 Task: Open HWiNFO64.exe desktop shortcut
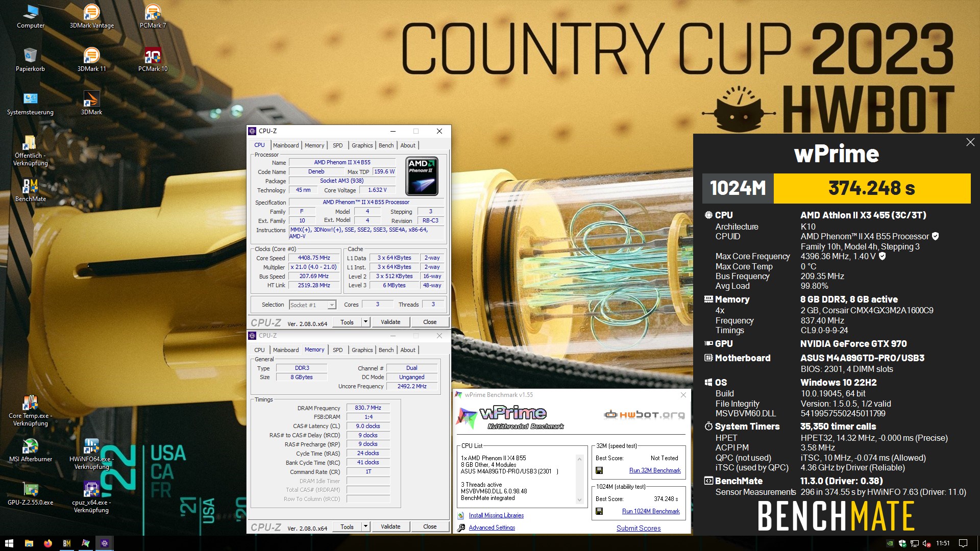coord(92,454)
